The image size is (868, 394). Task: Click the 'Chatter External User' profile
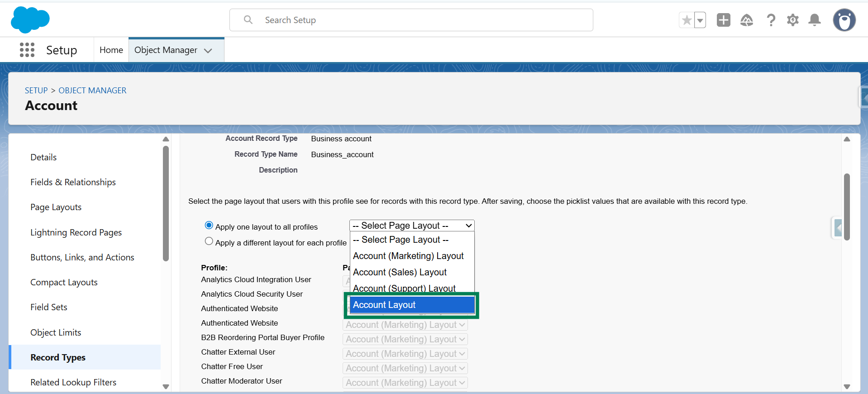[x=238, y=352]
